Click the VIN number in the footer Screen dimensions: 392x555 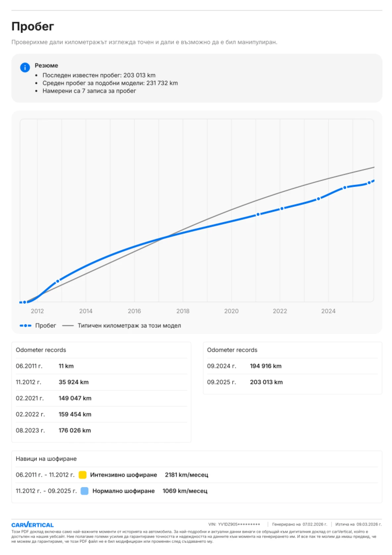pos(239,524)
